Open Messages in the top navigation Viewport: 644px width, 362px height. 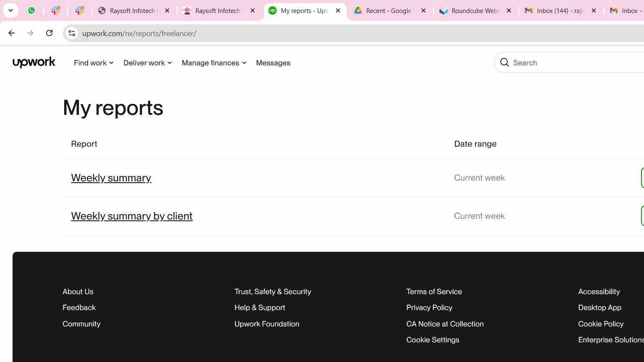(273, 63)
